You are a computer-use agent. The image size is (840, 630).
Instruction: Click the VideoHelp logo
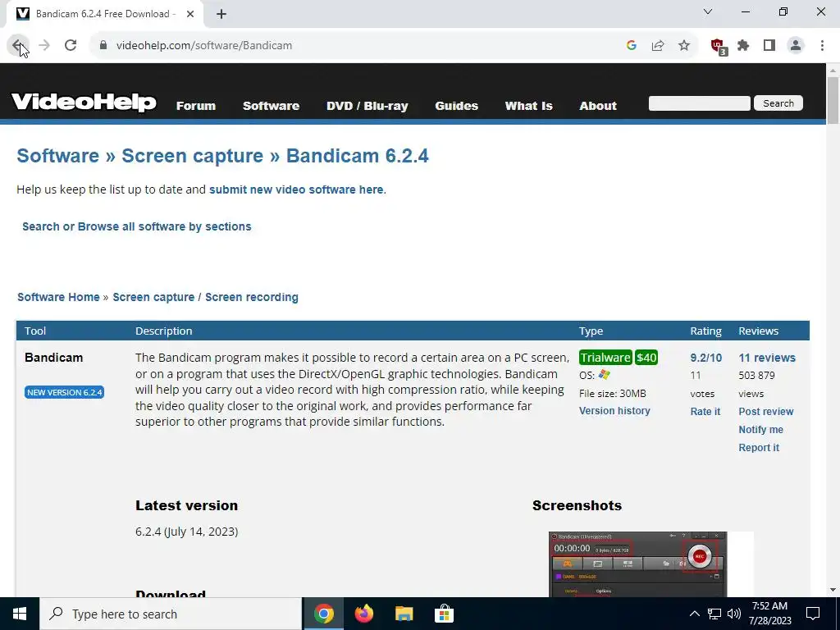coord(84,102)
